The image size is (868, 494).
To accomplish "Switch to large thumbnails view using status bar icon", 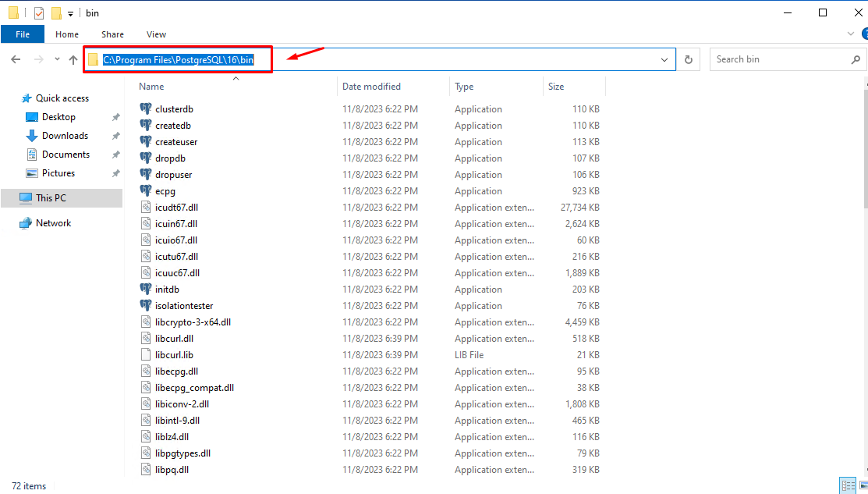I will (863, 485).
